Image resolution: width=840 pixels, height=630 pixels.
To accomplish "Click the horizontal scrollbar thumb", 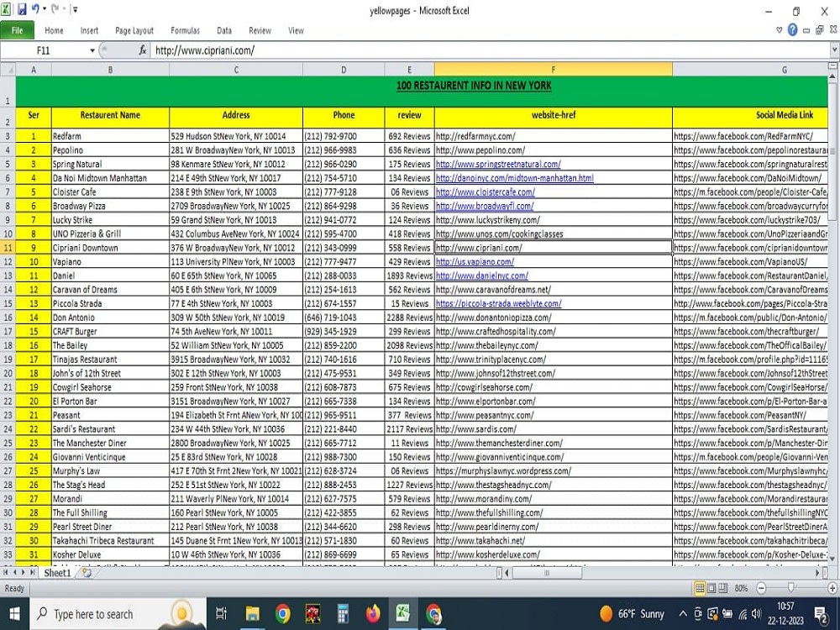I will click(x=547, y=573).
